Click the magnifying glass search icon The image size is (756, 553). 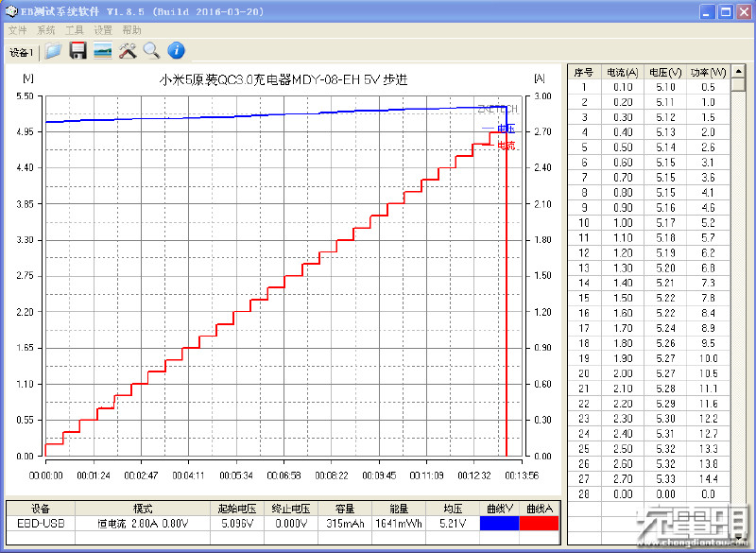click(x=151, y=50)
